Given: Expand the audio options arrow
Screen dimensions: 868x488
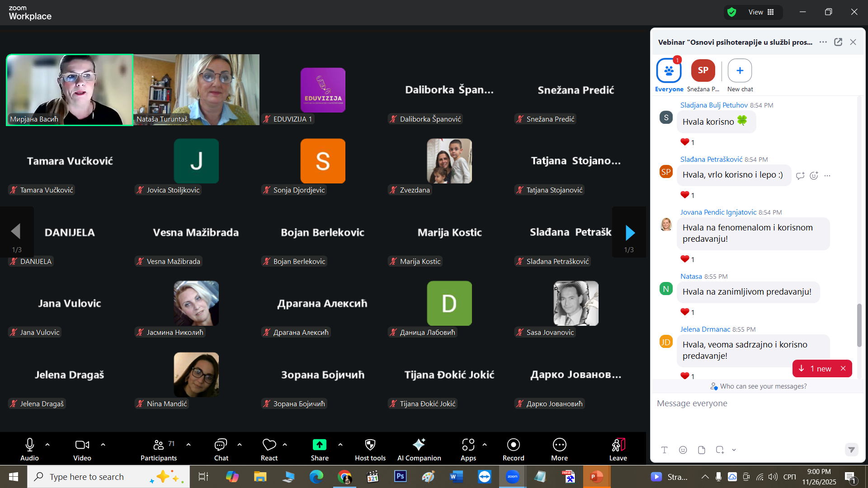Looking at the screenshot, I should (47, 445).
